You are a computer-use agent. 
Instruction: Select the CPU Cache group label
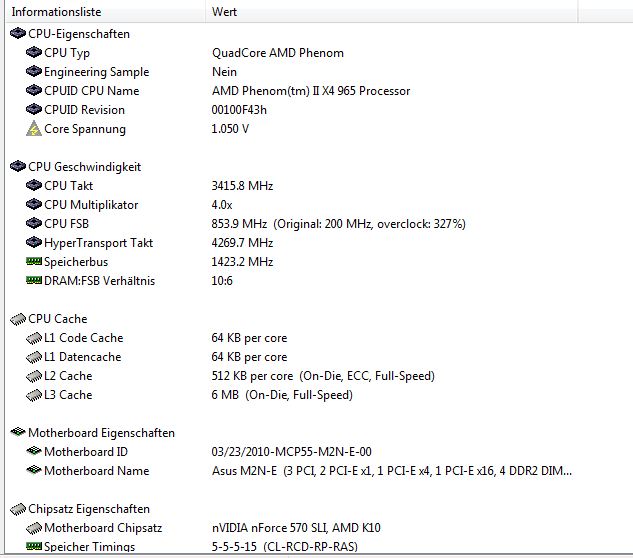click(x=57, y=319)
